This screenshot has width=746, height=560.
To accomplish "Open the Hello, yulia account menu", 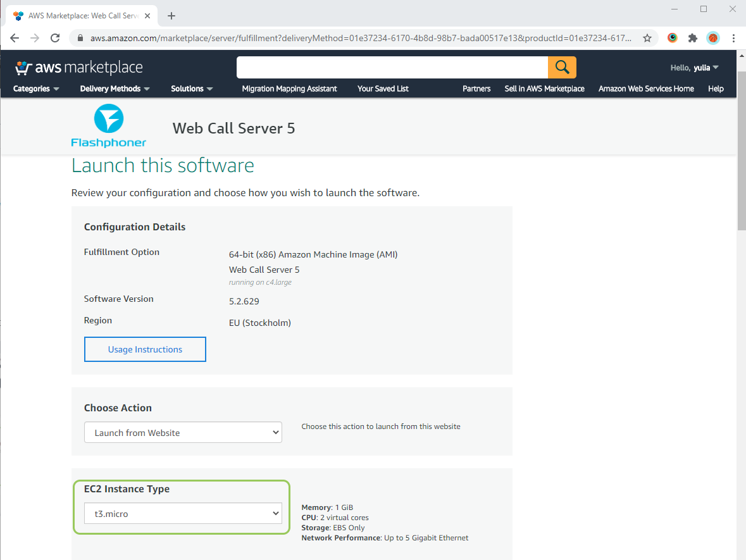I will [x=694, y=68].
